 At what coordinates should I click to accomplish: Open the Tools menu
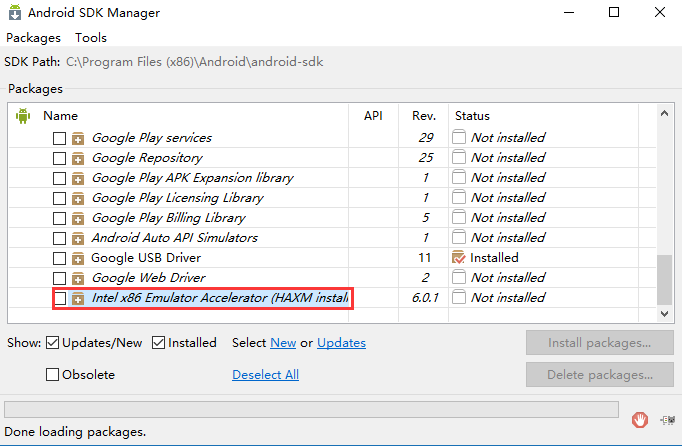click(x=90, y=38)
